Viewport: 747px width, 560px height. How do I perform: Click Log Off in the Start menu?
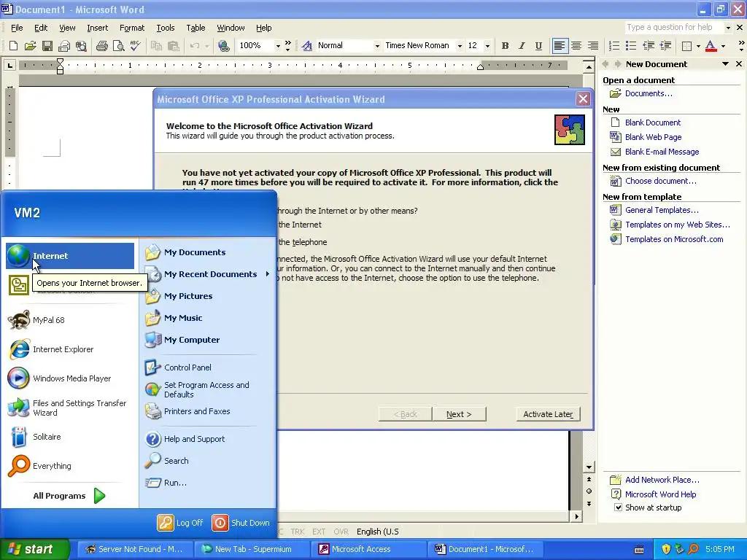click(x=181, y=522)
